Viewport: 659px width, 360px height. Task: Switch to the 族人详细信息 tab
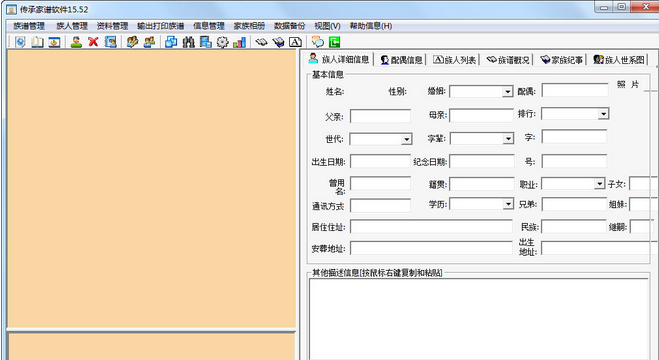tap(339, 59)
